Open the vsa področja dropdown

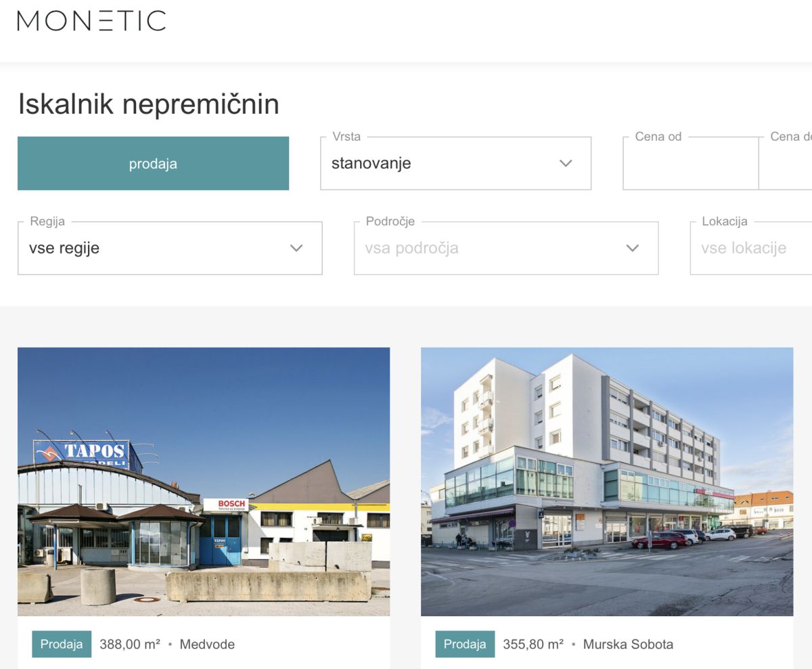point(506,248)
